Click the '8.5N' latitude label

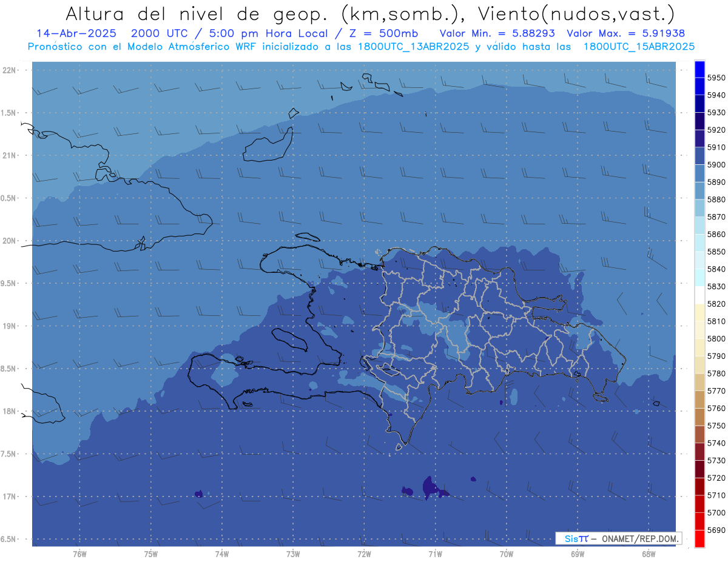click(x=8, y=369)
